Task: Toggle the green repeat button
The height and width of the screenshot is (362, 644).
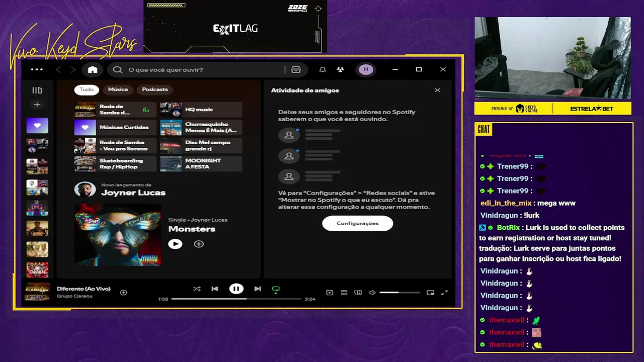Action: [x=276, y=289]
